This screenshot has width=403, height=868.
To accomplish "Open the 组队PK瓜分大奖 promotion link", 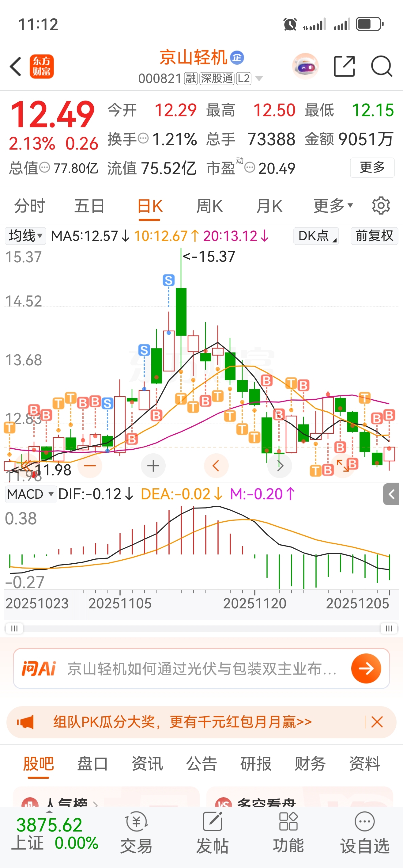I will (182, 722).
